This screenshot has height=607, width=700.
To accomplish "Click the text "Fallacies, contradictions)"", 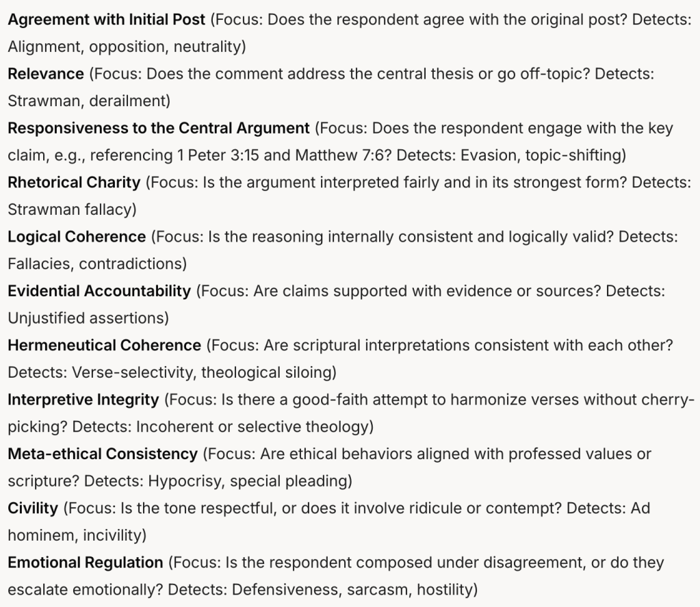I will click(97, 263).
